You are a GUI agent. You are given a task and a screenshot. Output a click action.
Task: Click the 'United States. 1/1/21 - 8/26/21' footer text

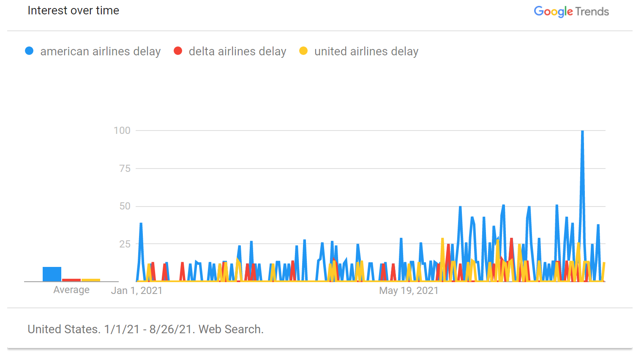coord(145,329)
